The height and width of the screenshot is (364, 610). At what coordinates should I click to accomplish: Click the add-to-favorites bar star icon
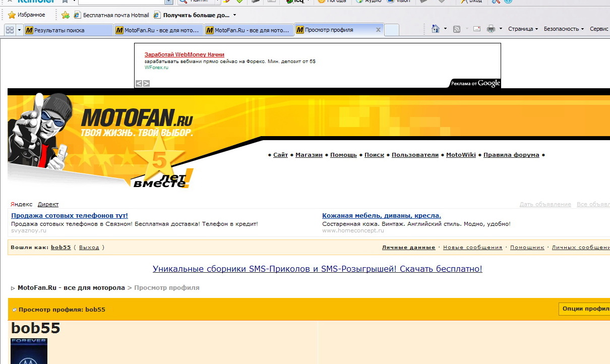(65, 15)
